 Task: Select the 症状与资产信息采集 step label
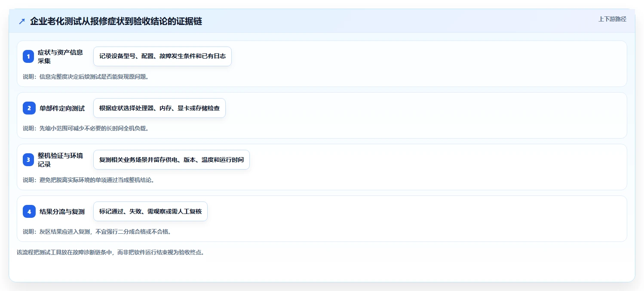pyautogui.click(x=60, y=56)
